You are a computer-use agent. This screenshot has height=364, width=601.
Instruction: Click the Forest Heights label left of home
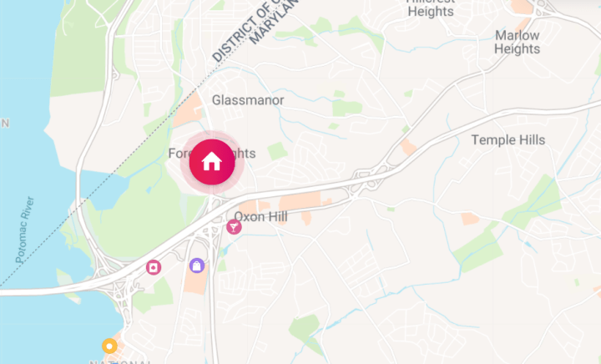tap(179, 154)
